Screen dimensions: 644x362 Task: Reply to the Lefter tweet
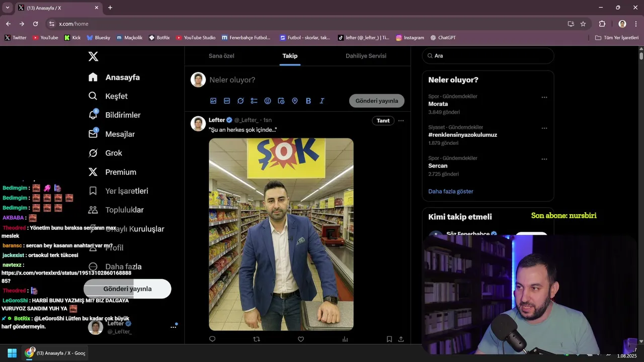pos(212,339)
